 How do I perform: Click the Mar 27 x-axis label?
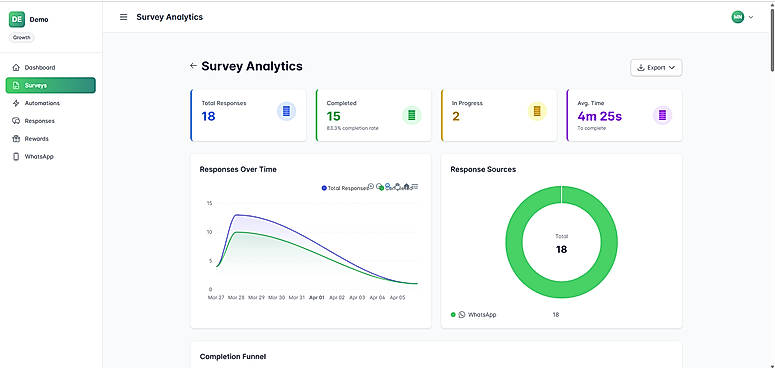pyautogui.click(x=215, y=298)
